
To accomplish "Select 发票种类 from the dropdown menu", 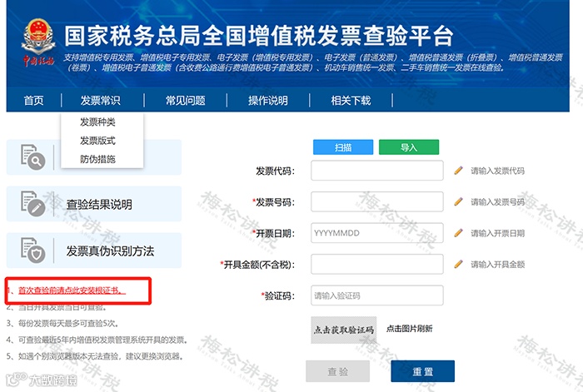I will click(97, 122).
